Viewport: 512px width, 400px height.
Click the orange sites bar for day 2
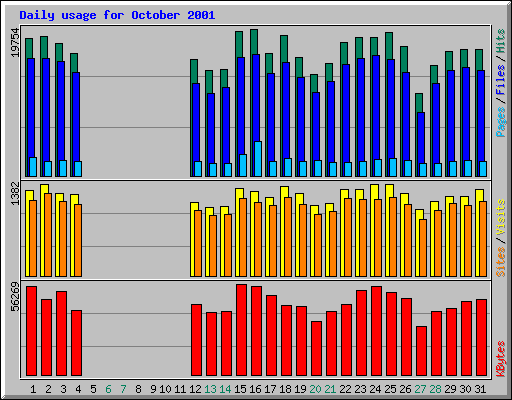tap(48, 235)
